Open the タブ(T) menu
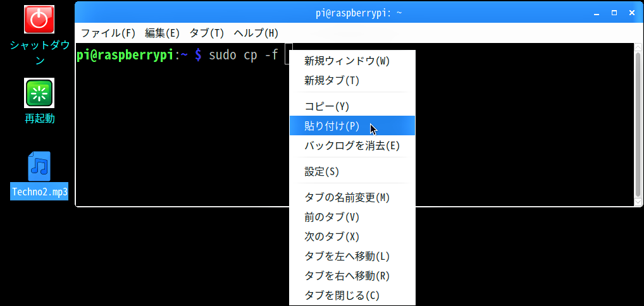The height and width of the screenshot is (306, 644). pos(207,34)
